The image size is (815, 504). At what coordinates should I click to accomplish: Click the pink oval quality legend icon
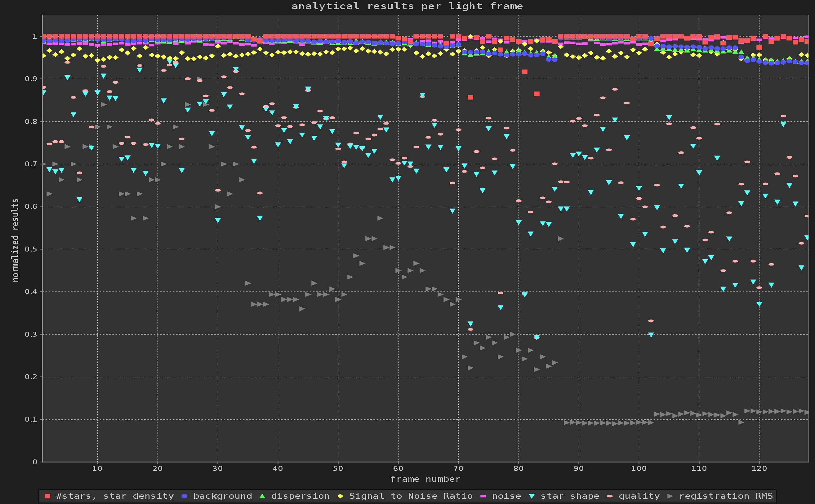pyautogui.click(x=610, y=496)
